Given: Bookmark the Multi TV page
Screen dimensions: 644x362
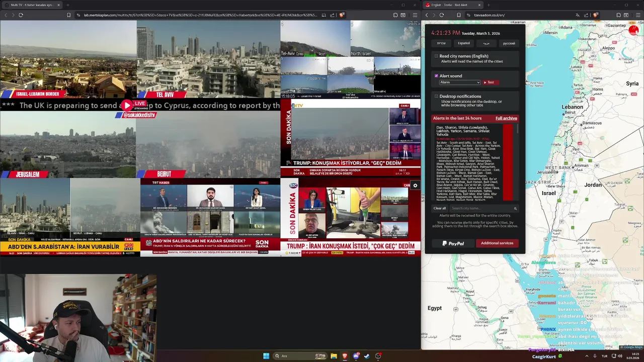Looking at the screenshot, I should [68, 15].
